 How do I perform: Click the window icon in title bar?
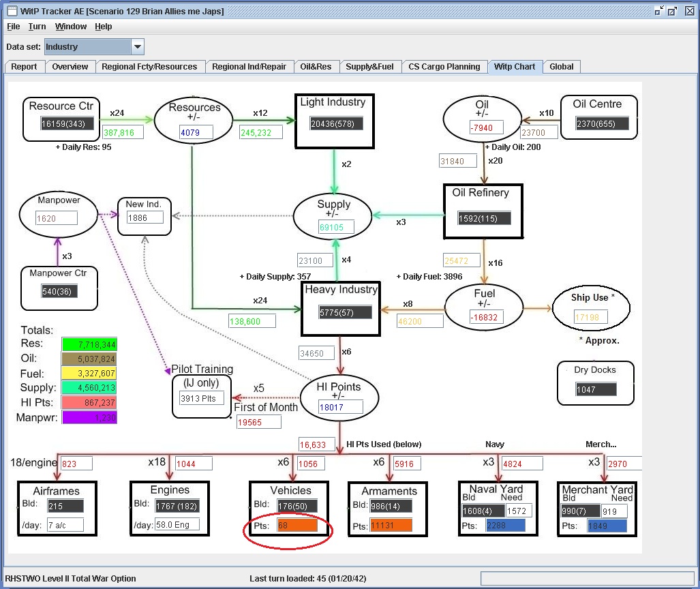click(12, 11)
